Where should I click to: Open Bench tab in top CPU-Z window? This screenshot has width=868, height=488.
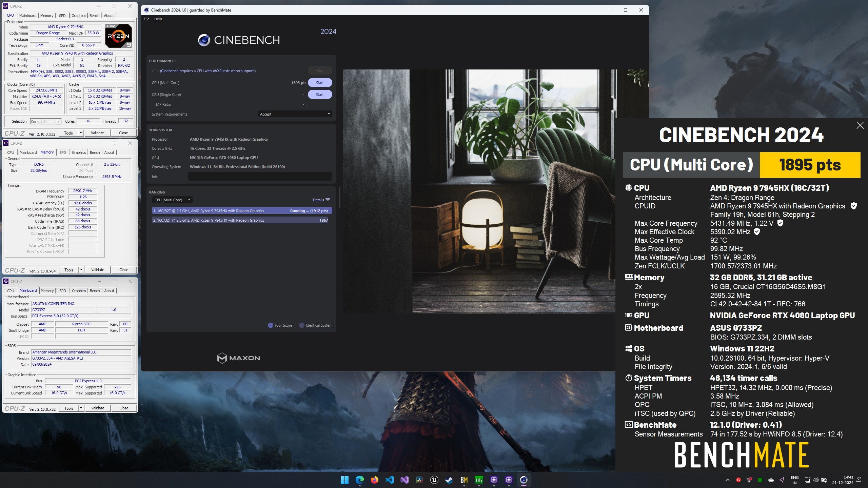[x=95, y=16]
